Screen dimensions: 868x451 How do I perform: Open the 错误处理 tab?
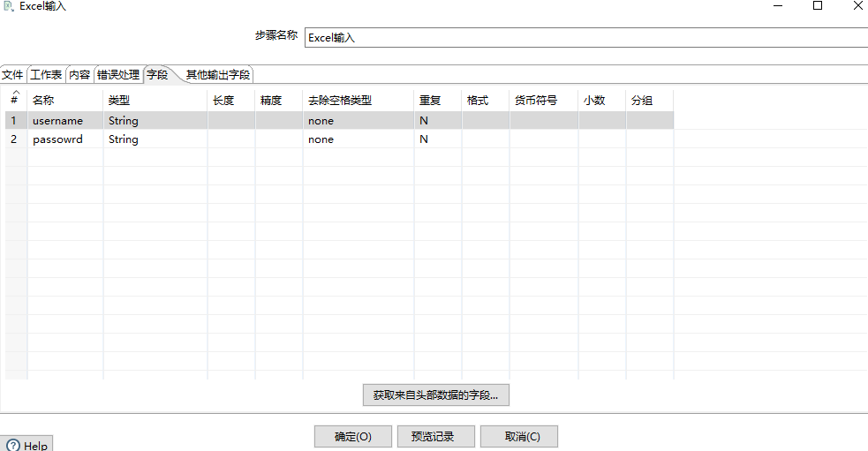pos(118,75)
